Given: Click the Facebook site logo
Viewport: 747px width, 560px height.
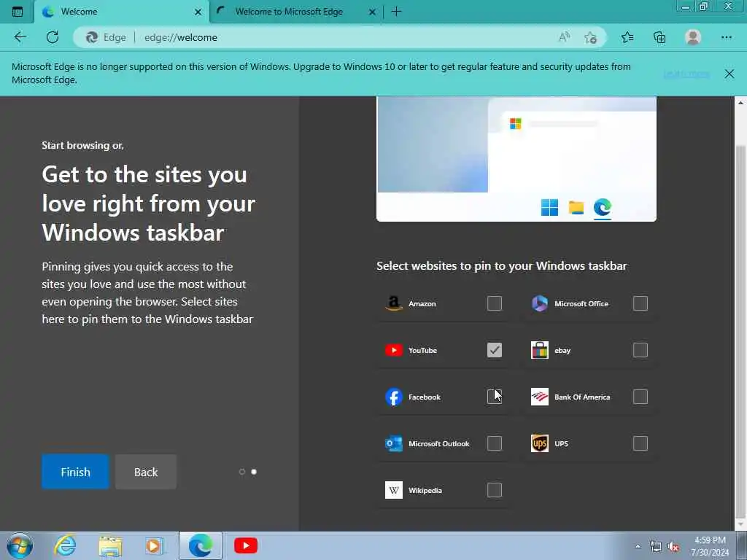Looking at the screenshot, I should 393,397.
